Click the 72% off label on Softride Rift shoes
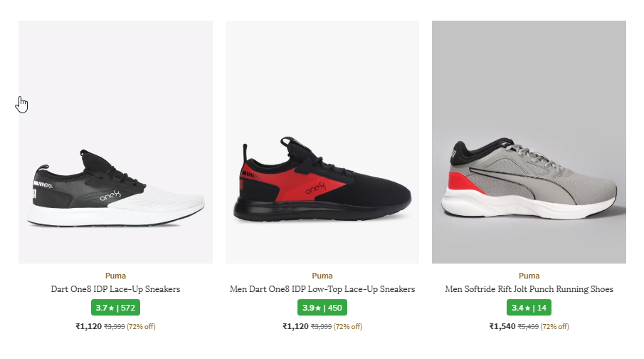 click(555, 327)
